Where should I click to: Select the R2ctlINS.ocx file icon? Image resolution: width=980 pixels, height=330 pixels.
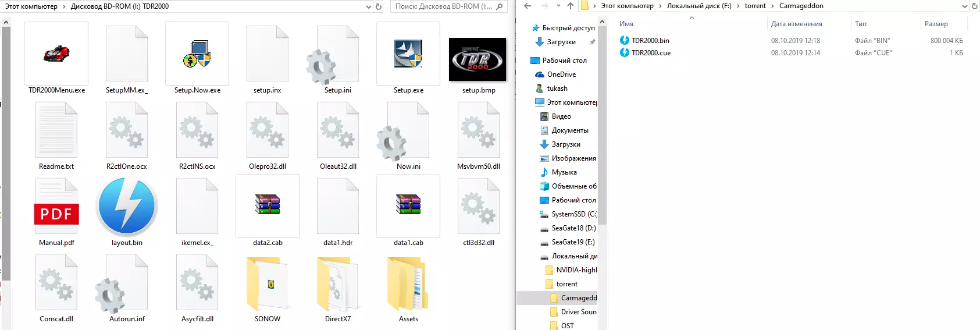pos(197,130)
